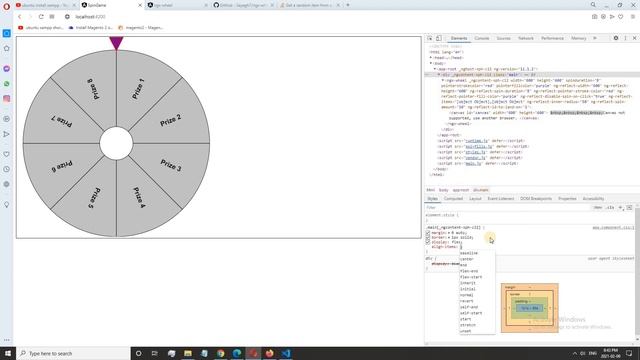
Task: Toggle the DevTools device toolbar icon
Action: 439,38
